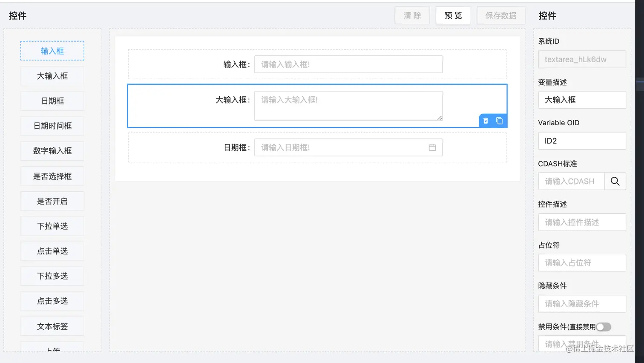Add a 是否开启 widget from the palette
This screenshot has height=363, width=644.
tap(52, 201)
